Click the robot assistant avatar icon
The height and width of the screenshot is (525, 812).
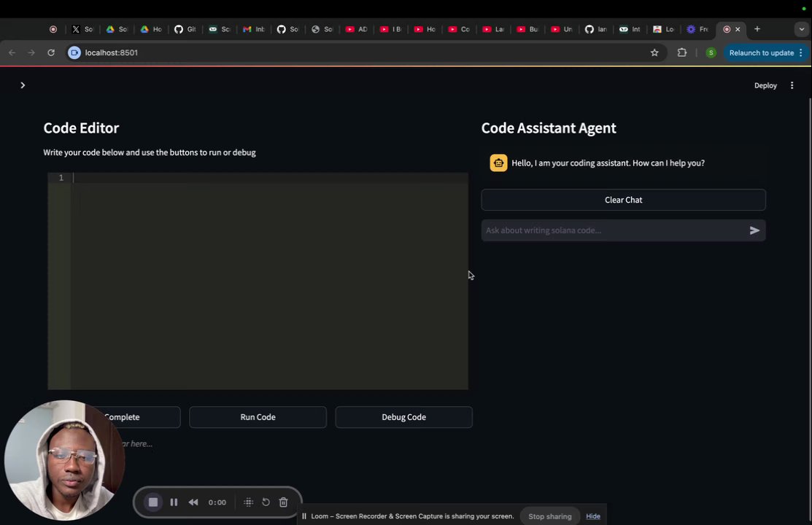499,163
